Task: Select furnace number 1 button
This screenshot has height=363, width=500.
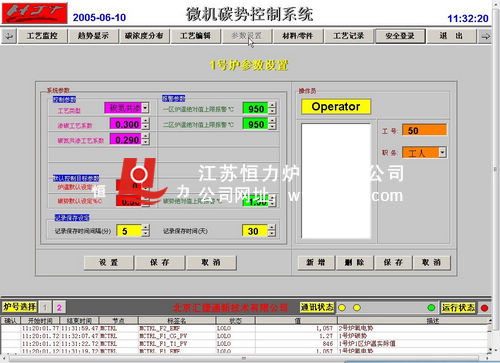Action: pyautogui.click(x=45, y=307)
